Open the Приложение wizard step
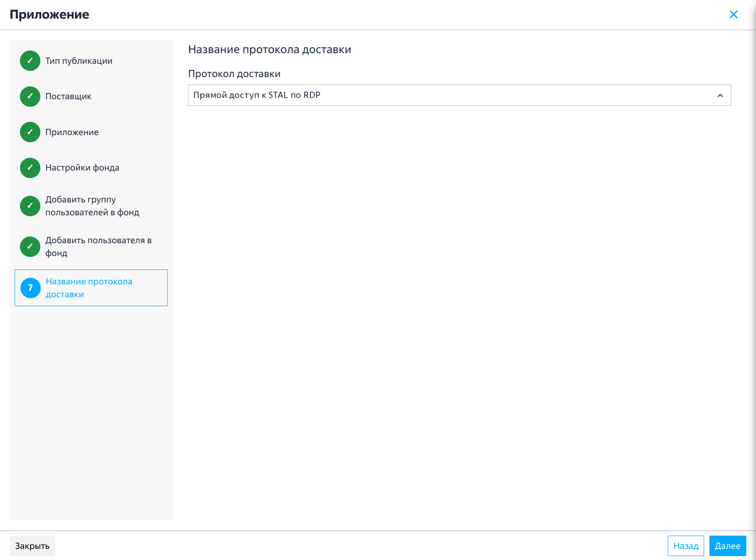This screenshot has height=560, width=756. 91,132
